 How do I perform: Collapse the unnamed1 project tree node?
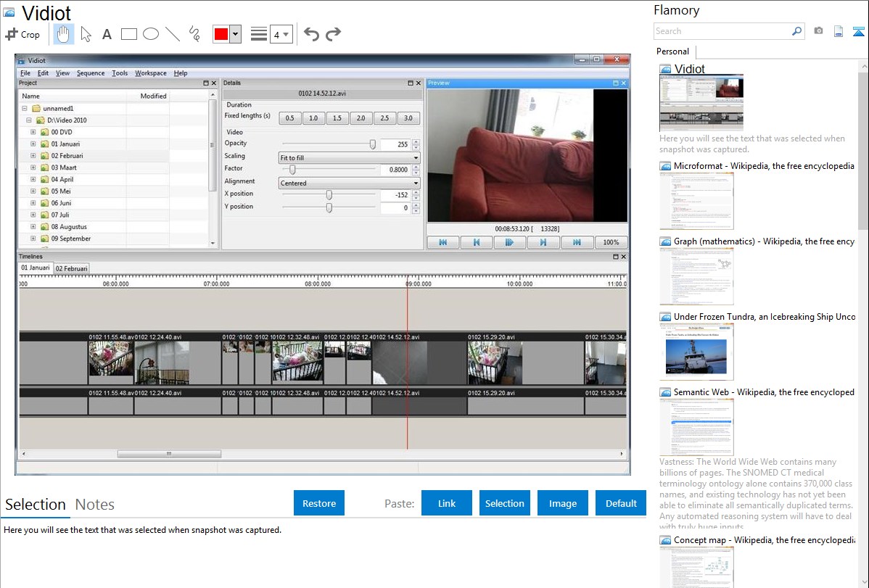coord(25,109)
